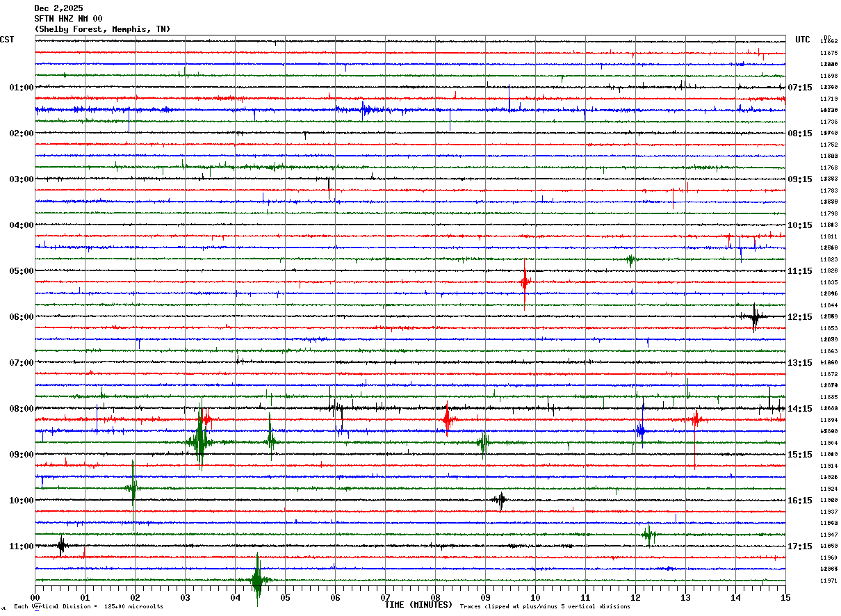Select the 07:00 CST row label
The image size is (841, 616).
(22, 363)
